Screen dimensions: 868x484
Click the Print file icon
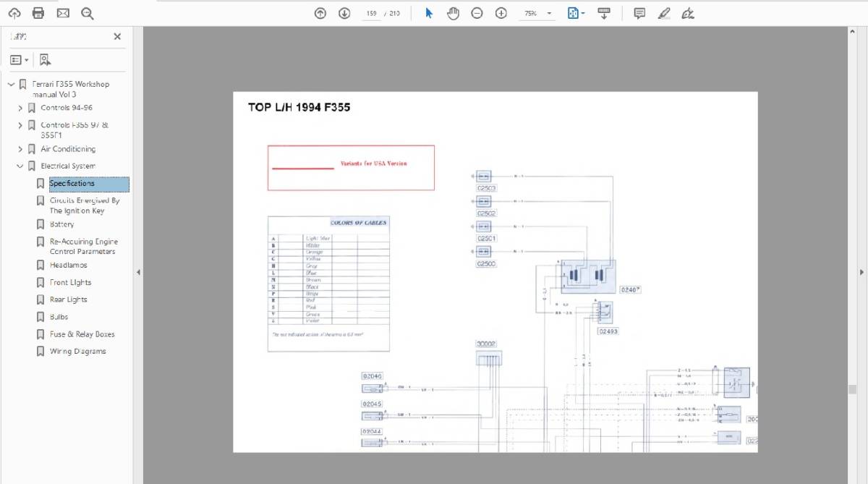tap(38, 13)
